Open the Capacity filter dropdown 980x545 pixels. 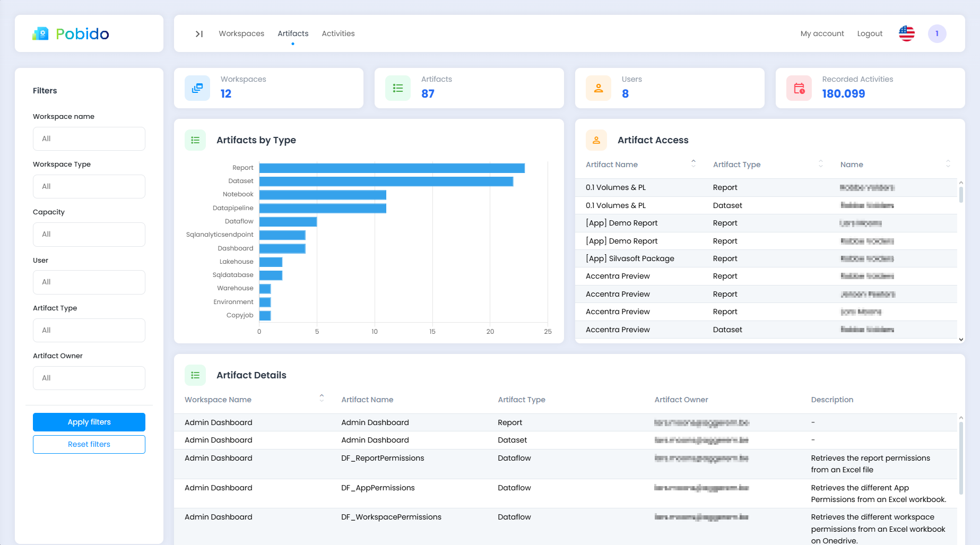(x=89, y=234)
